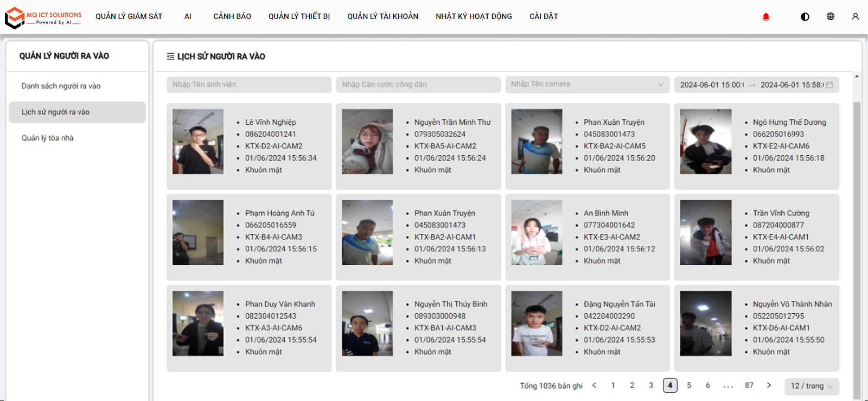868x401 pixels.
Task: Open the 12 / trang page size dropdown
Action: pos(811,386)
